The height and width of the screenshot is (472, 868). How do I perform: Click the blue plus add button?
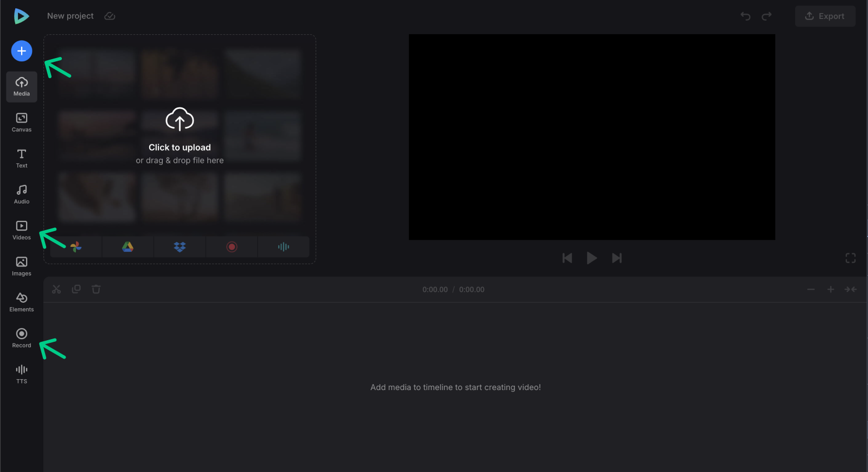(22, 51)
